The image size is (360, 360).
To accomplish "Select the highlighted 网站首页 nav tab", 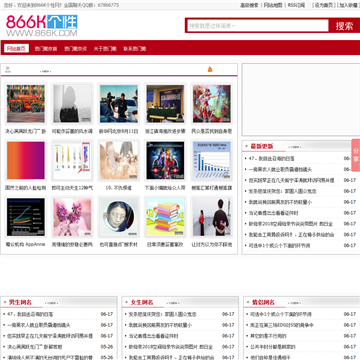I will pyautogui.click(x=16, y=48).
